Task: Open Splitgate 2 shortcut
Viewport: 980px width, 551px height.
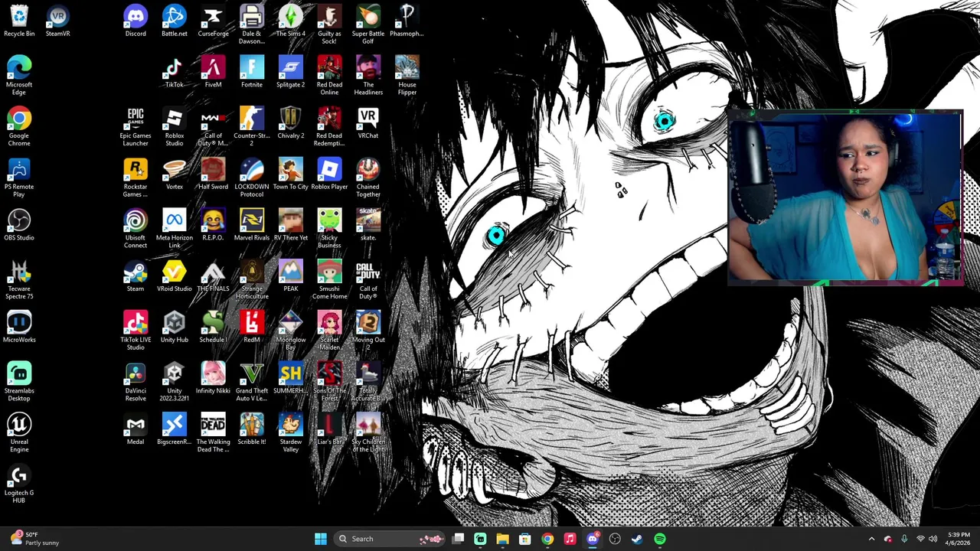Action: 290,72
